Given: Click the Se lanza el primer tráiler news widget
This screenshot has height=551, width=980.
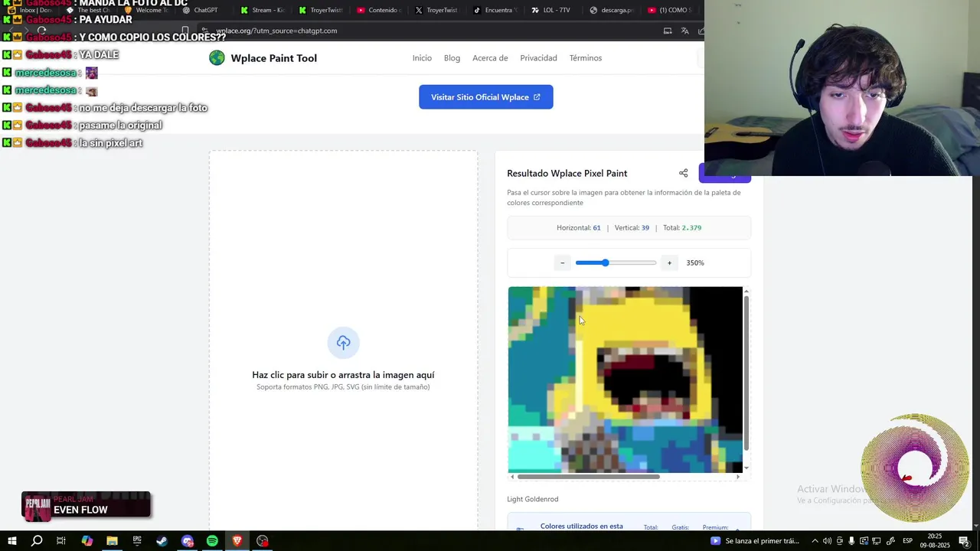Looking at the screenshot, I should click(755, 541).
